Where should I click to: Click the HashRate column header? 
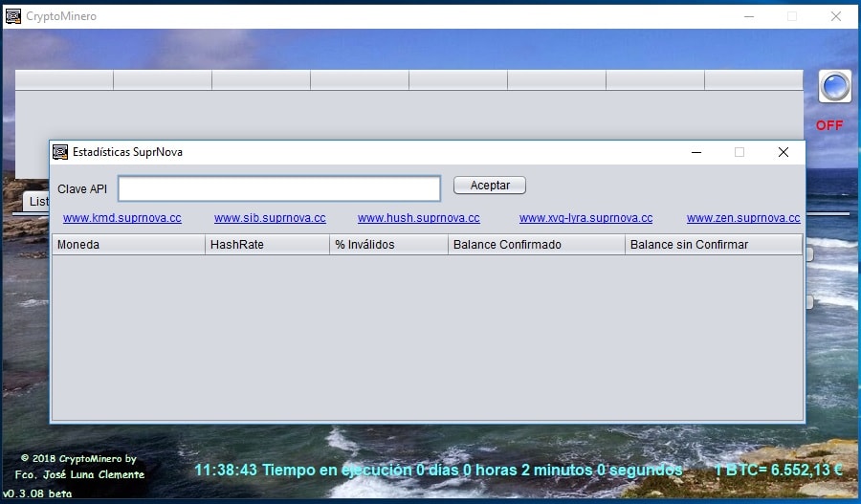(x=268, y=244)
